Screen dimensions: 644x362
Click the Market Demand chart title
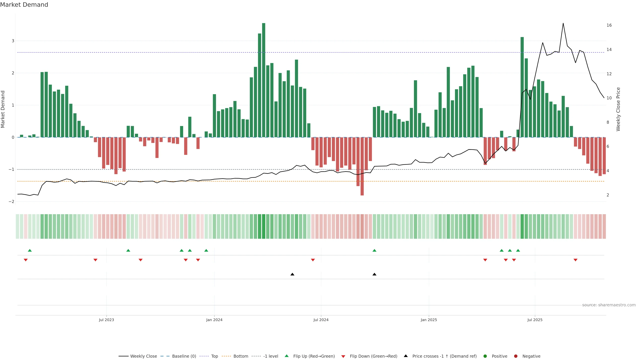click(24, 5)
